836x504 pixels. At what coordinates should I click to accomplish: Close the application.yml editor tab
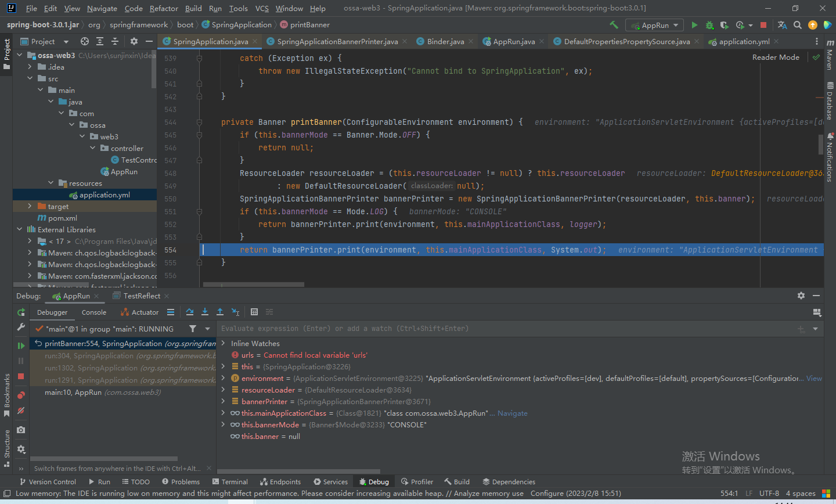tap(776, 41)
